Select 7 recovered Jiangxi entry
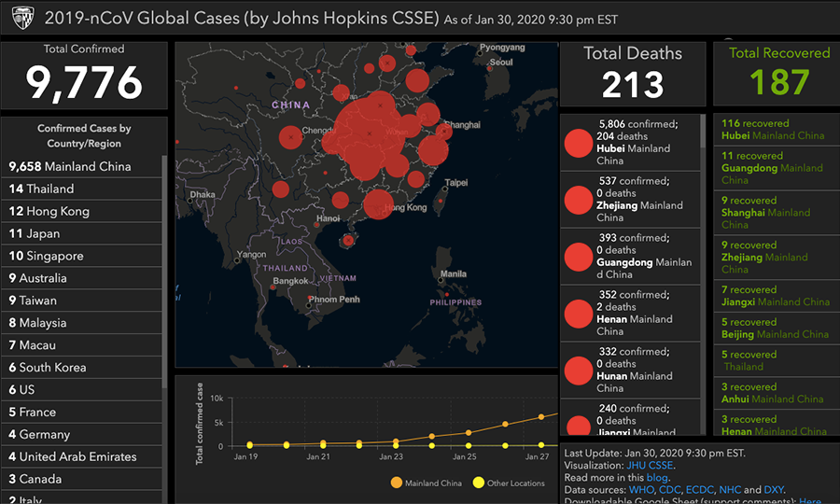Image resolution: width=840 pixels, height=504 pixels. (777, 296)
